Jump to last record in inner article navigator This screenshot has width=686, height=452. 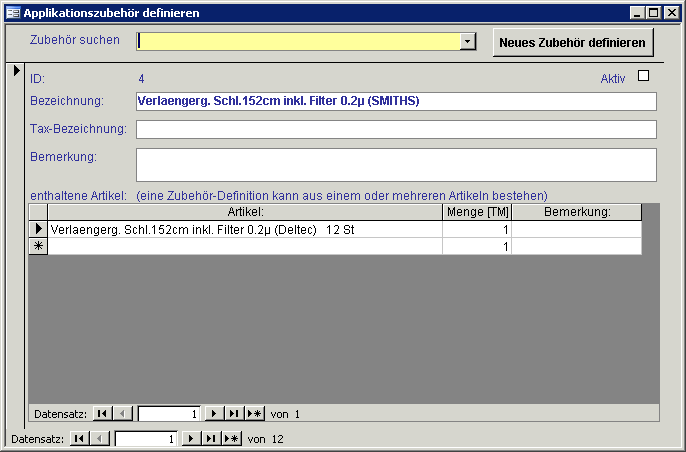(x=234, y=413)
